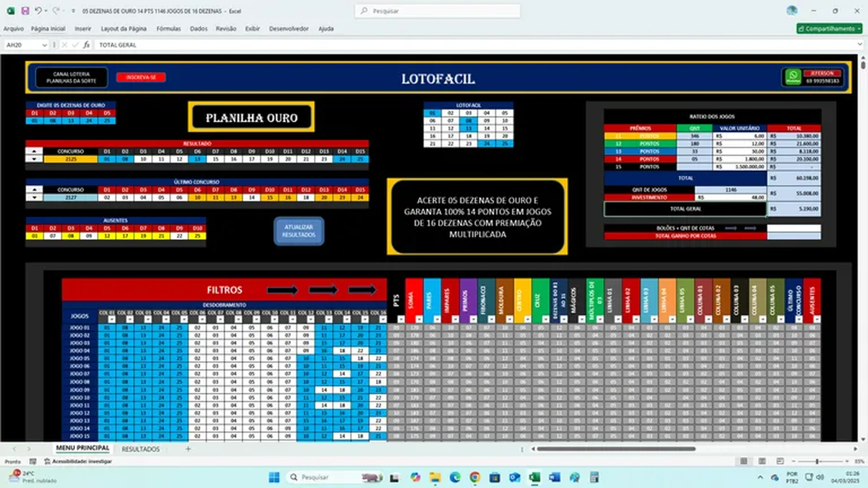Open the Inserir ribbon tab
Screen dimensions: 868x488
coord(83,29)
